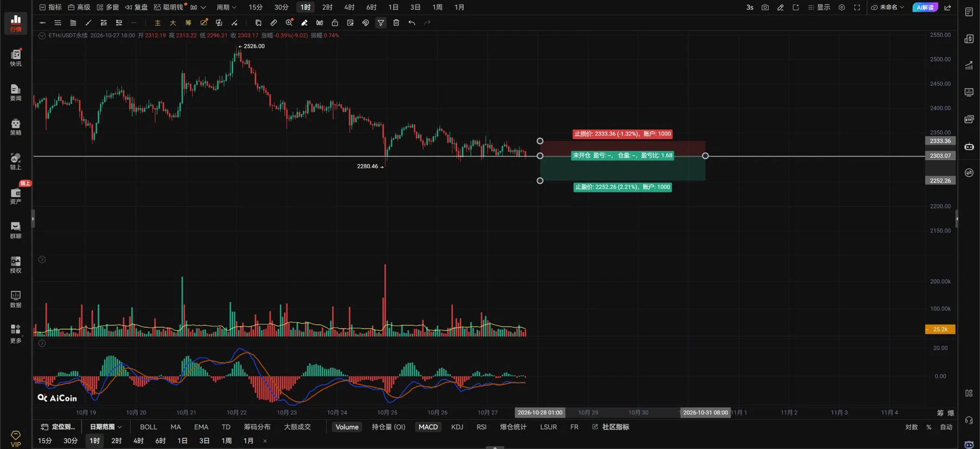
Task: Click the undo arrow in drawing toolbar
Action: tap(412, 23)
